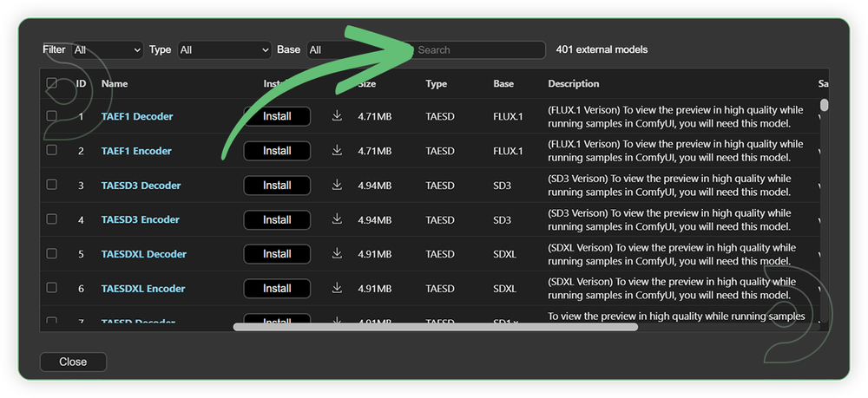Install the TAEF1 Encoder model
Screen dimensions: 868x398
[278, 151]
